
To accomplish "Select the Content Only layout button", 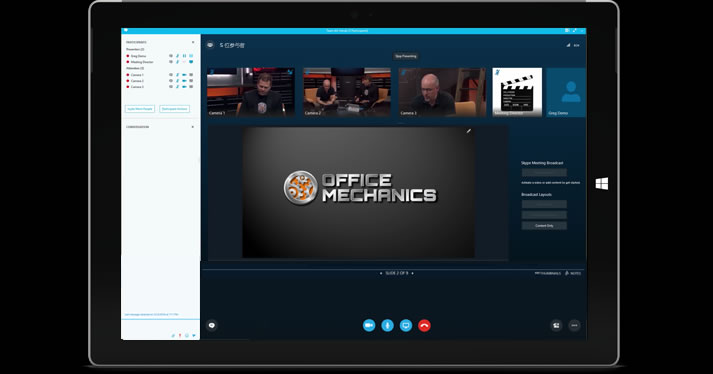I will coord(544,226).
